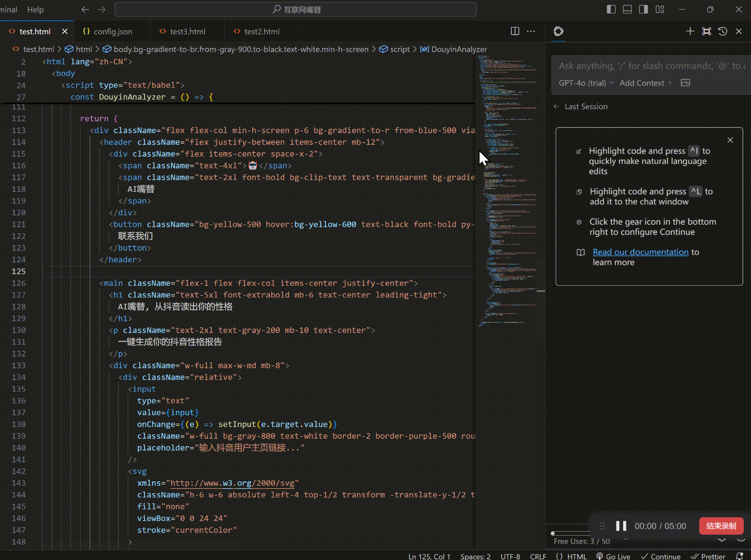This screenshot has width=751, height=560.
Task: Open the GPT-4o model dropdown
Action: [x=586, y=83]
